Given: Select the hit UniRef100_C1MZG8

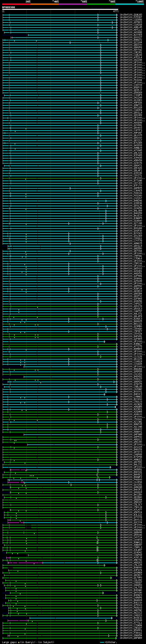Looking at the screenshot, I should [131, 25].
